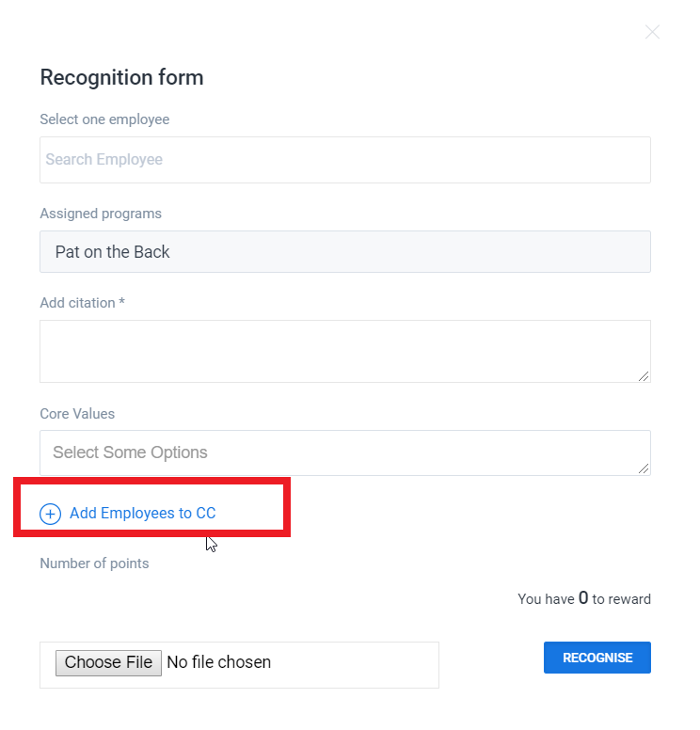
Task: Click the blue RECOGNISE button
Action: (x=597, y=658)
